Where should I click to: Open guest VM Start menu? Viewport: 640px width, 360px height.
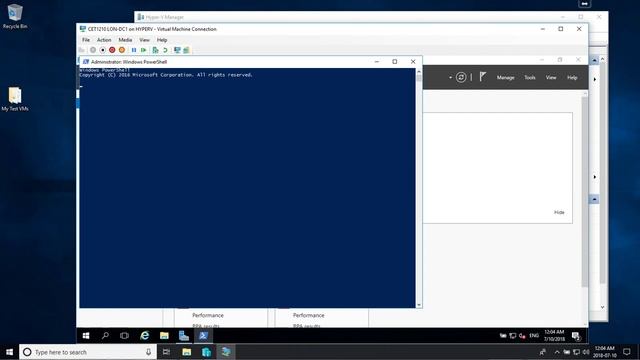[x=86, y=336]
